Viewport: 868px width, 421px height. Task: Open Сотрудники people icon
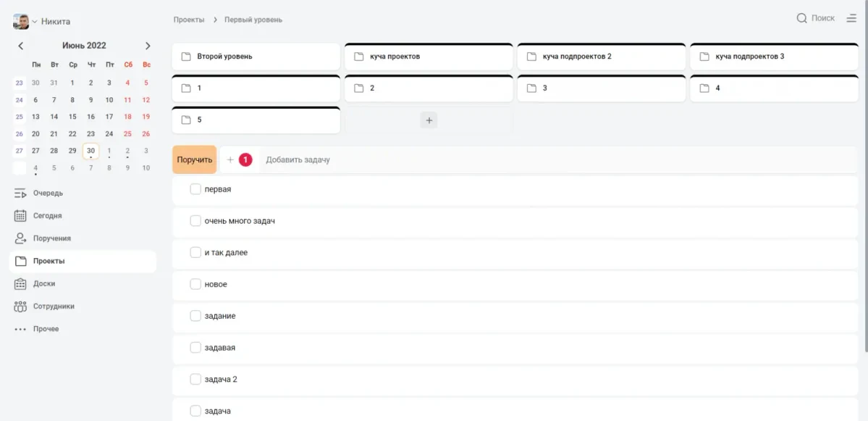click(20, 307)
